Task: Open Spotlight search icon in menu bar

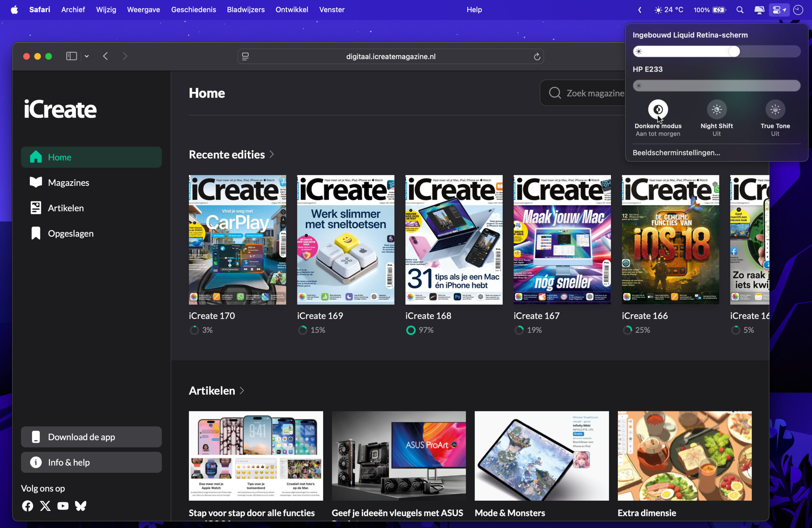Action: (x=740, y=10)
